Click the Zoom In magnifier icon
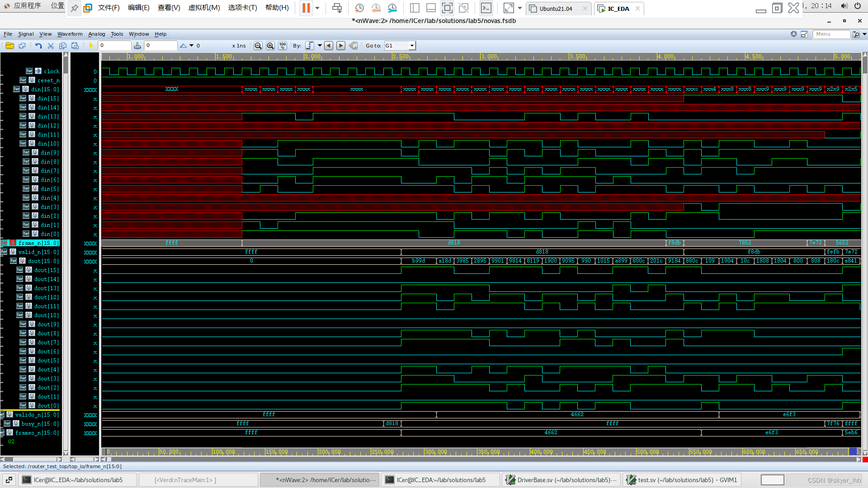The image size is (868, 488). coord(270,46)
